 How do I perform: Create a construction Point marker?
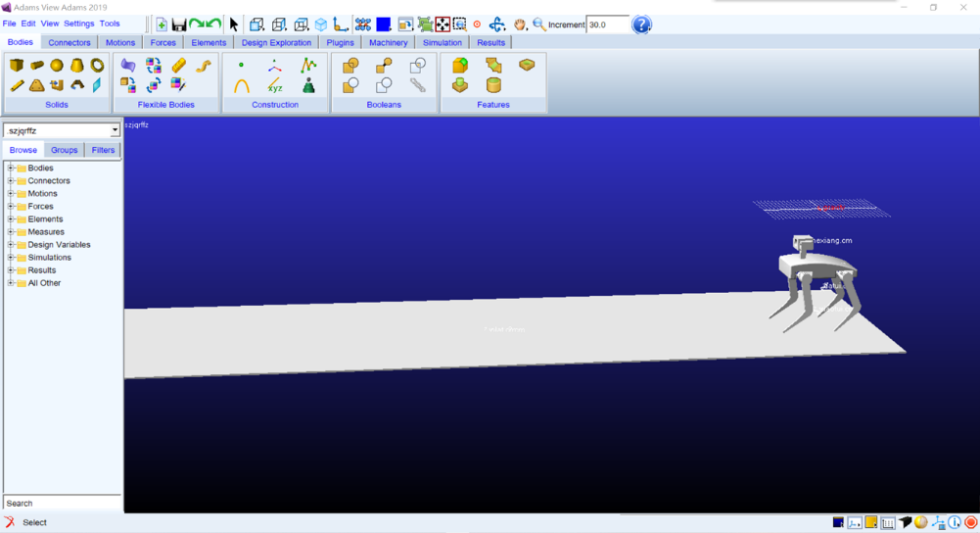pos(242,66)
